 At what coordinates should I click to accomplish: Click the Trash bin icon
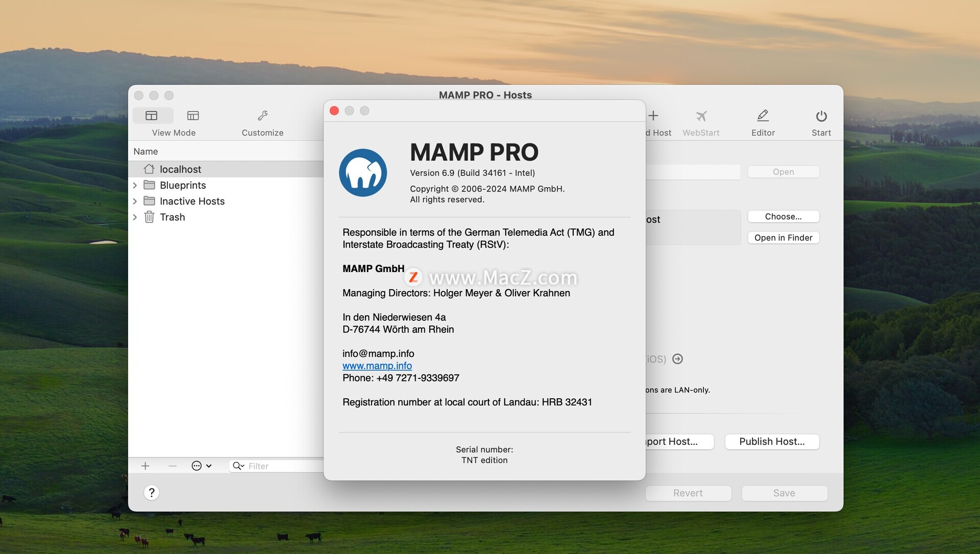(x=149, y=216)
